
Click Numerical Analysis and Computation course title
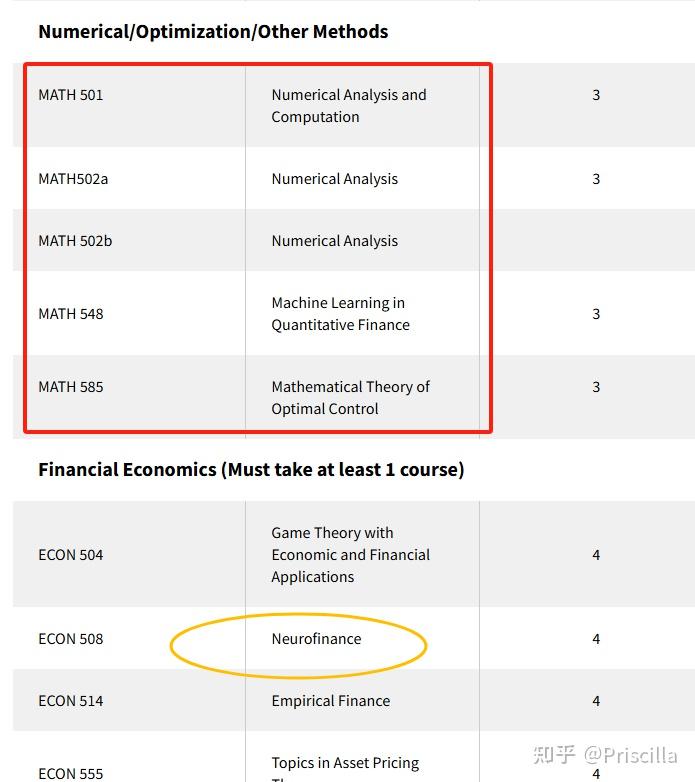[x=348, y=106]
